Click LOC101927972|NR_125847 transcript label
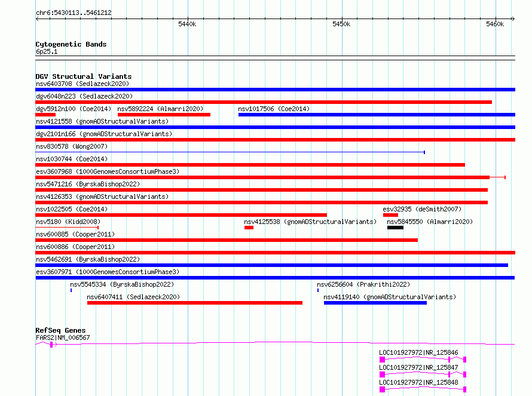The width and height of the screenshot is (532, 396). pyautogui.click(x=418, y=367)
